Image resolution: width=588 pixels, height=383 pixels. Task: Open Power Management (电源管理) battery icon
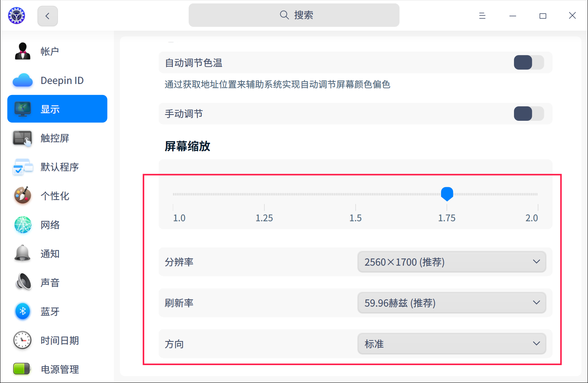[22, 369]
